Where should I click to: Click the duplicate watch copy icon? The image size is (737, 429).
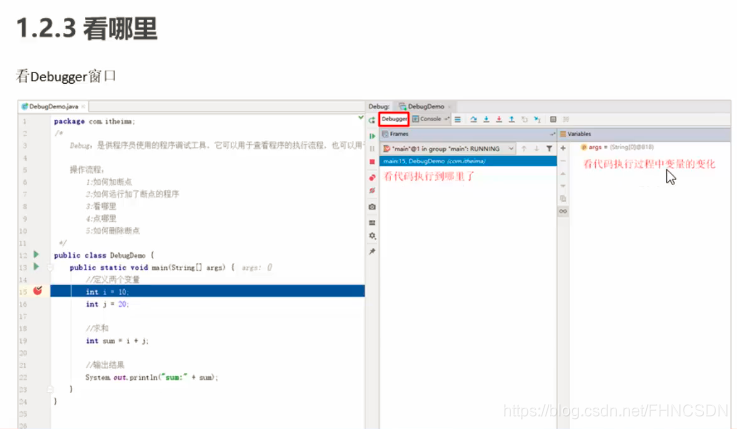coord(563,199)
